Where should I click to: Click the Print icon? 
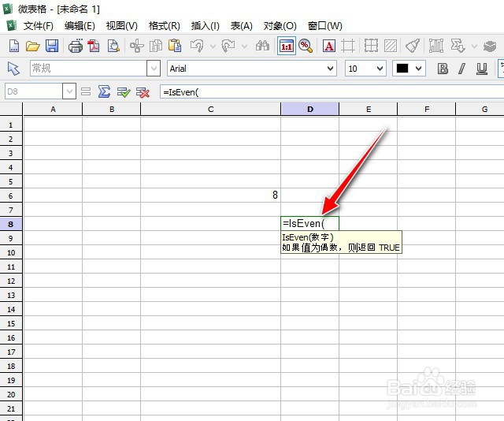coord(76,46)
